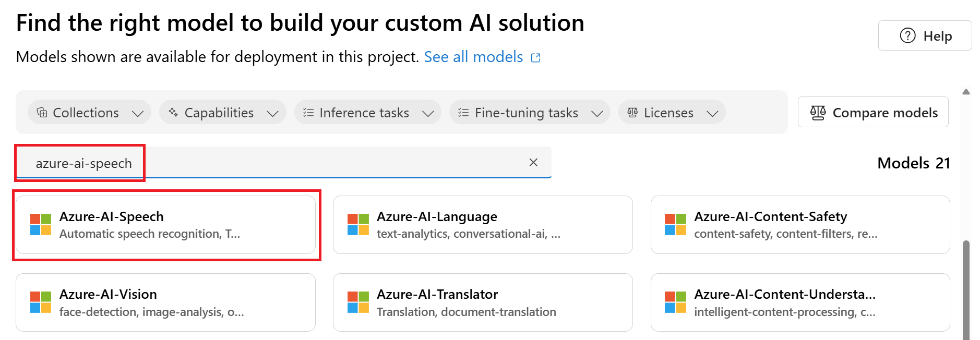Viewport: 980px width, 340px height.
Task: Open the Azure-AI-Content-Understanding model card
Action: click(x=800, y=302)
